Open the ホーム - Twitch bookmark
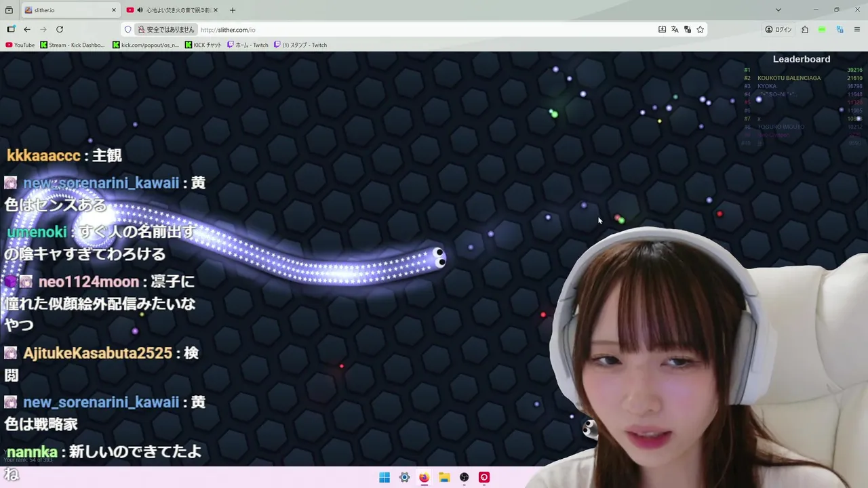Image resolution: width=868 pixels, height=488 pixels. click(x=248, y=45)
